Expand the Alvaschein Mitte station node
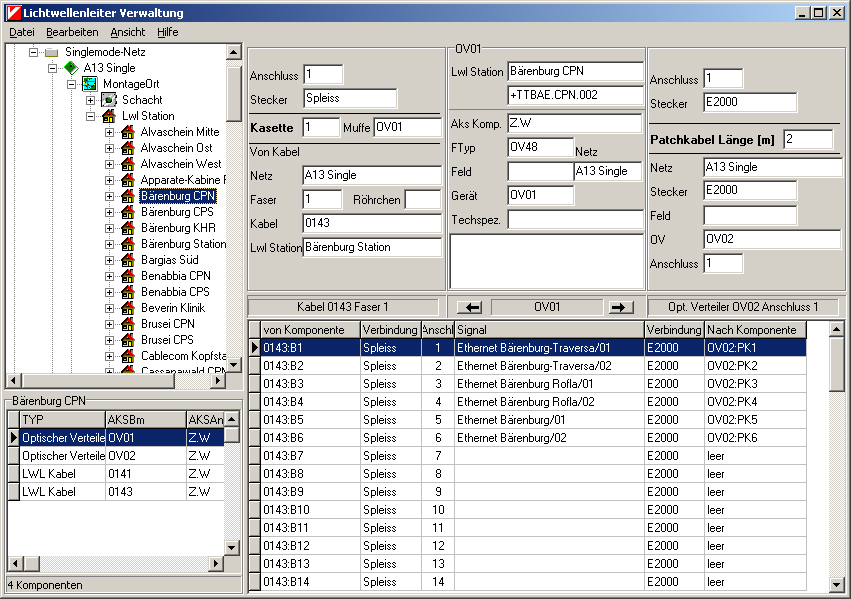The image size is (851, 599). pyautogui.click(x=110, y=132)
